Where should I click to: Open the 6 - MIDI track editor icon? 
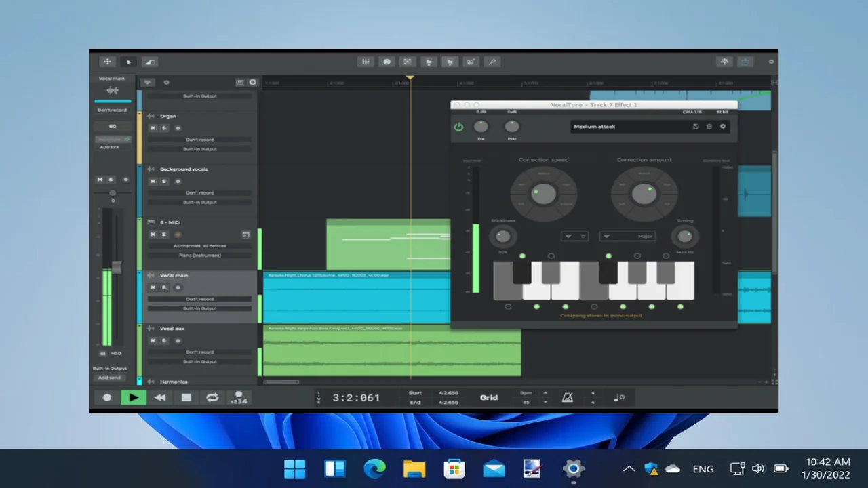point(245,235)
